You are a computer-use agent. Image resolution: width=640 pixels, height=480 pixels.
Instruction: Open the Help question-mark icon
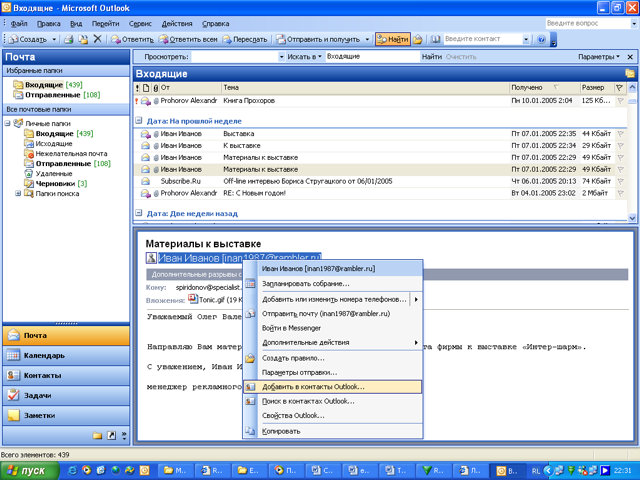(542, 39)
